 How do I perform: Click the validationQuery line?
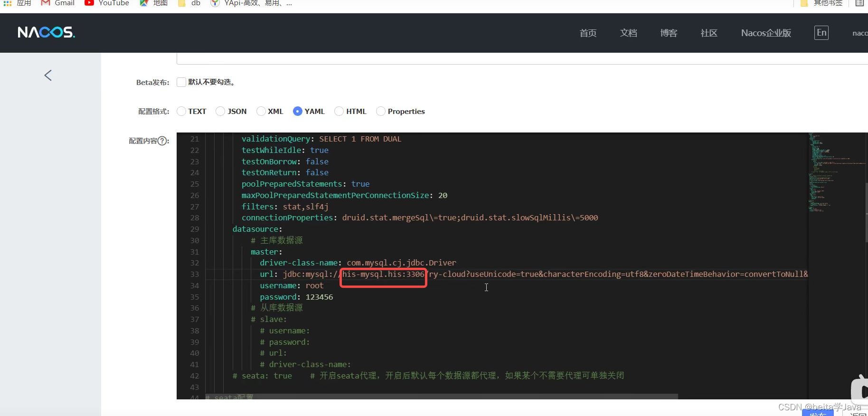tap(321, 139)
